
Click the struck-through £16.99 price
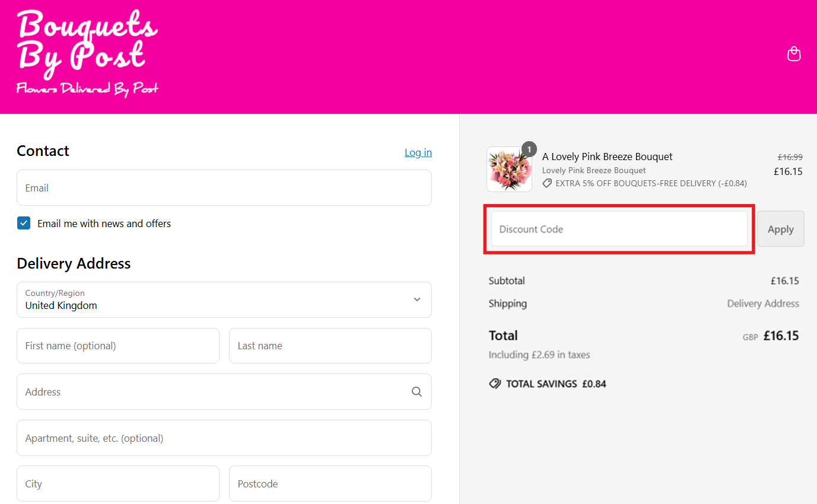coord(790,157)
